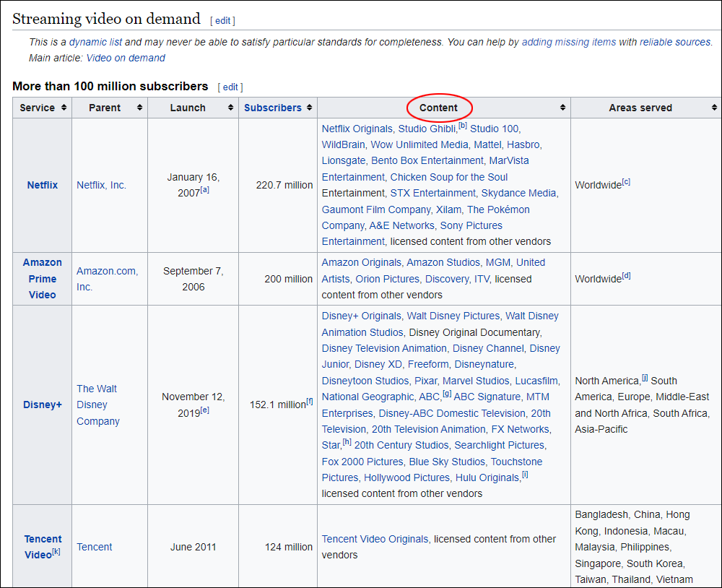Sort table by the Service column arrows
Viewport: 722px width, 588px height.
point(64,108)
